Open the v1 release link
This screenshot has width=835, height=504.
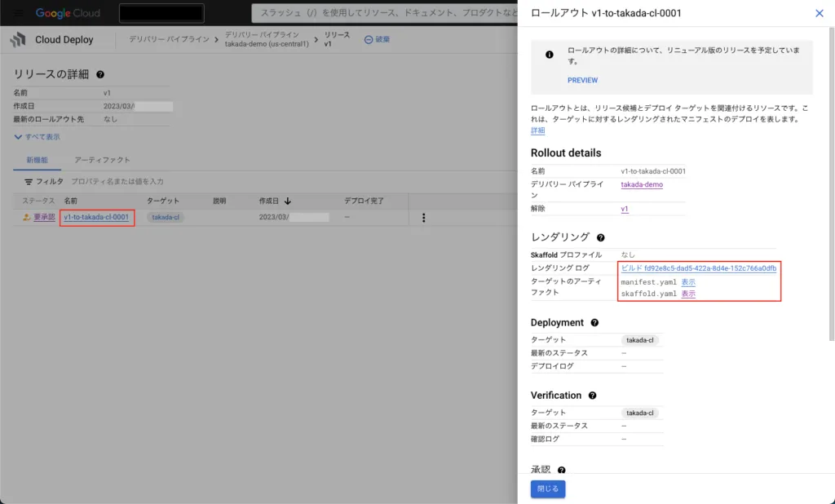tap(625, 210)
